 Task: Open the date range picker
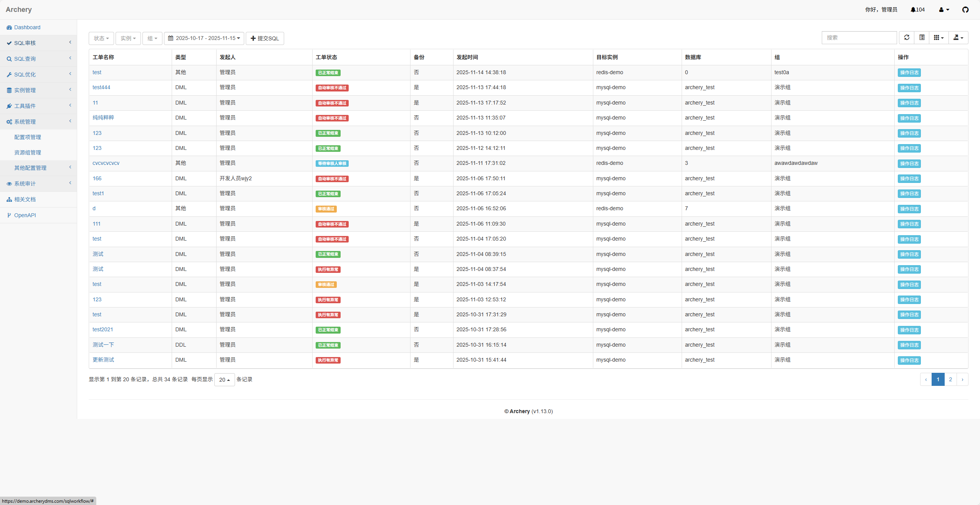click(x=204, y=38)
